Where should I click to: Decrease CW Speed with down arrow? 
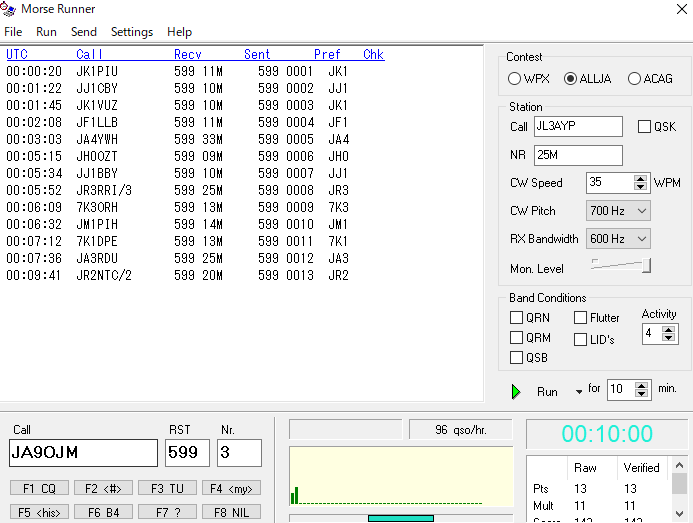click(640, 187)
